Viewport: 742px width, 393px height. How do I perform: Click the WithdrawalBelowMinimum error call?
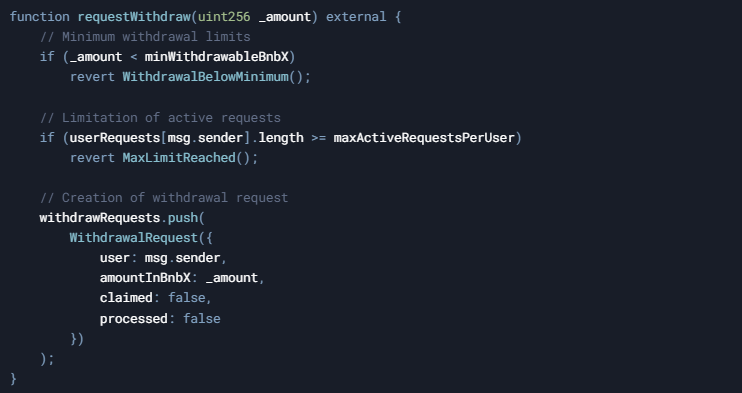(x=205, y=77)
